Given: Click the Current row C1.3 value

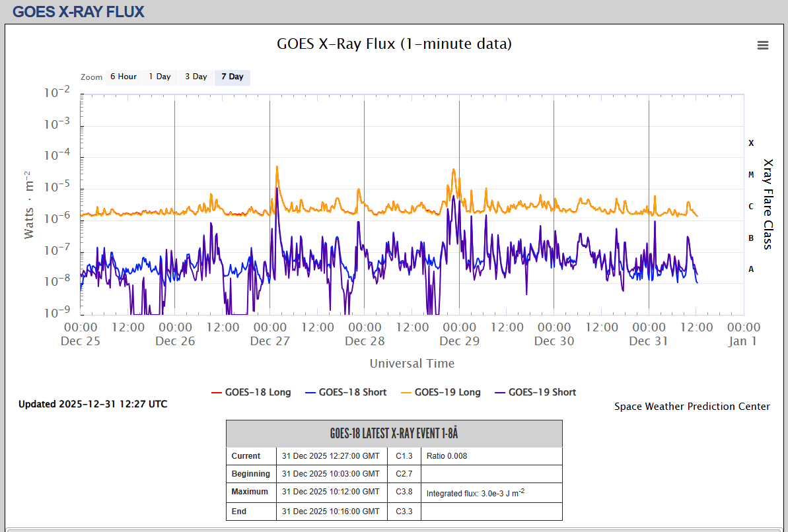Looking at the screenshot, I should pyautogui.click(x=404, y=456).
